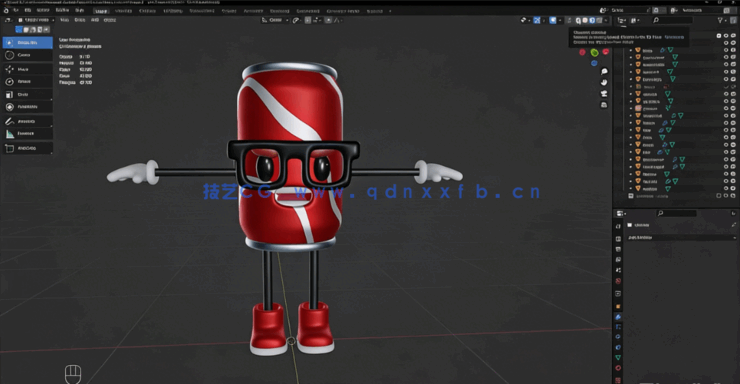Switch to Rendered viewport shading
This screenshot has height=384, width=740.
point(599,20)
